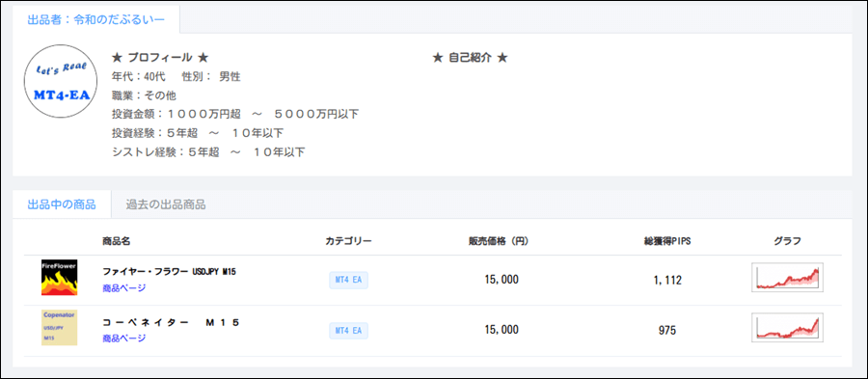Image resolution: width=868 pixels, height=379 pixels.
Task: Click the Let's Real MT4-EA profile avatar
Action: pos(61,81)
